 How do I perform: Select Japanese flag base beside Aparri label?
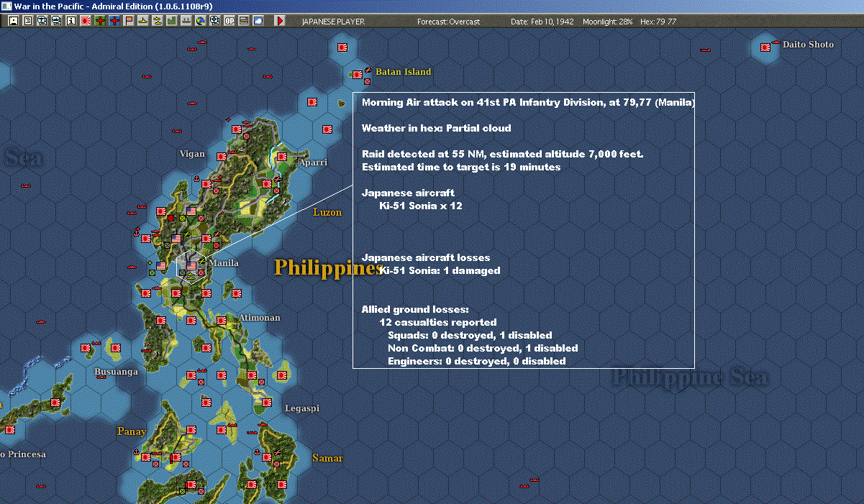coord(283,156)
